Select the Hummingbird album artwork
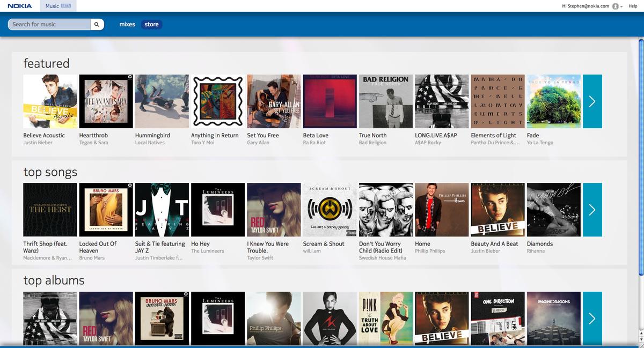644x348 pixels. [162, 101]
